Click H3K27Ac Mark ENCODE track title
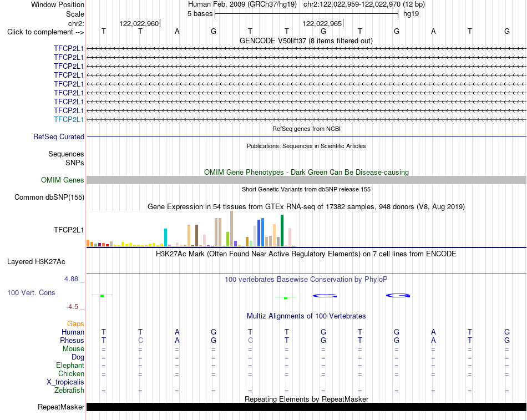This screenshot has width=527, height=420. 306,254
